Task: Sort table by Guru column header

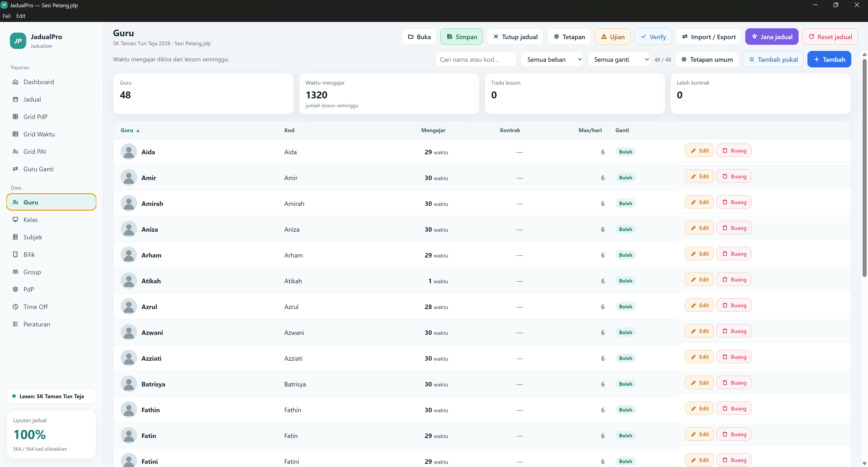Action: coord(130,130)
